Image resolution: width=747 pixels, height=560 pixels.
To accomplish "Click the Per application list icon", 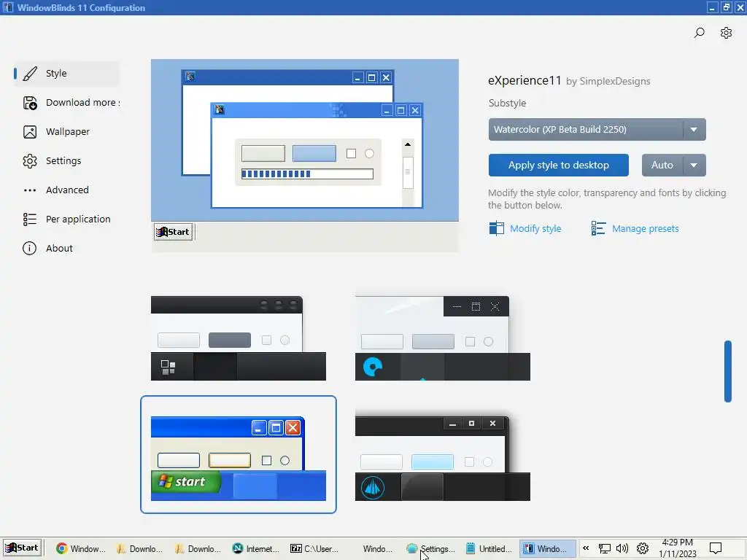I will (29, 219).
